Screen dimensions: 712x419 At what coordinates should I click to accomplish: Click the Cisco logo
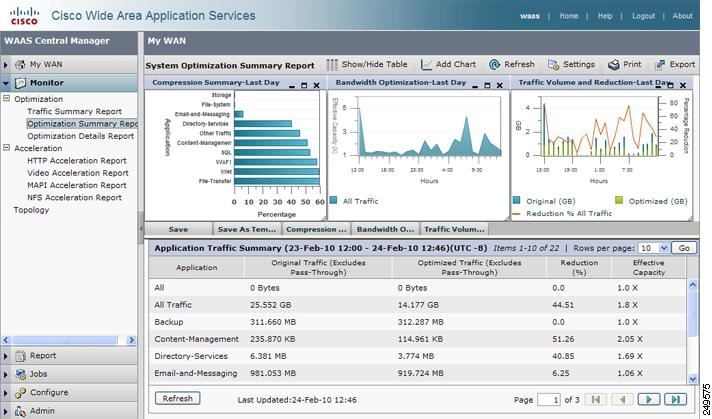(25, 15)
